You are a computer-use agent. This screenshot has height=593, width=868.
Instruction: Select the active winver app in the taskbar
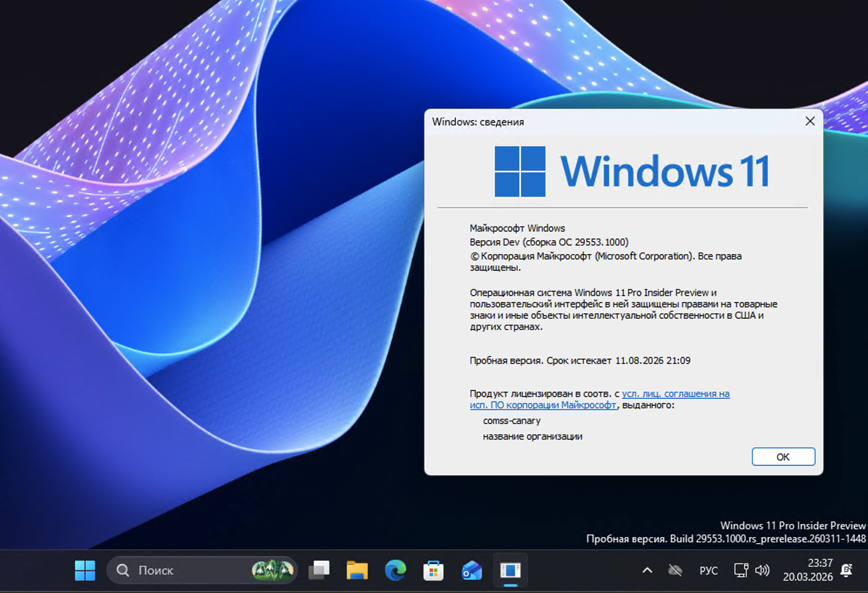510,570
